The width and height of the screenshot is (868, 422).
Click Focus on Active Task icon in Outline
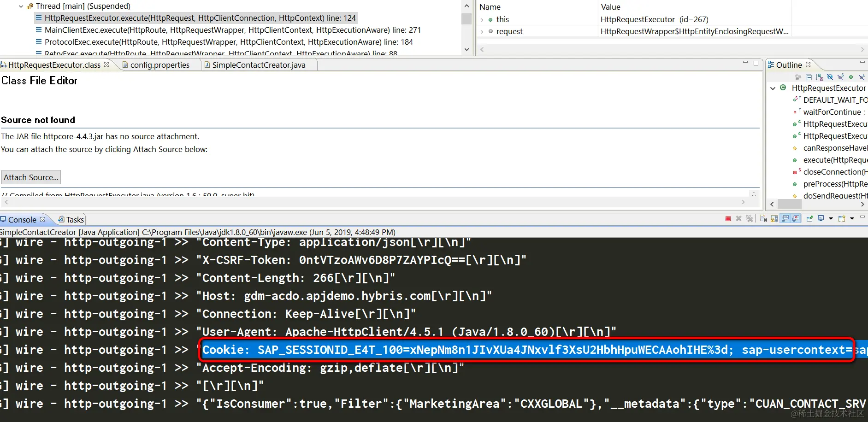coord(798,77)
